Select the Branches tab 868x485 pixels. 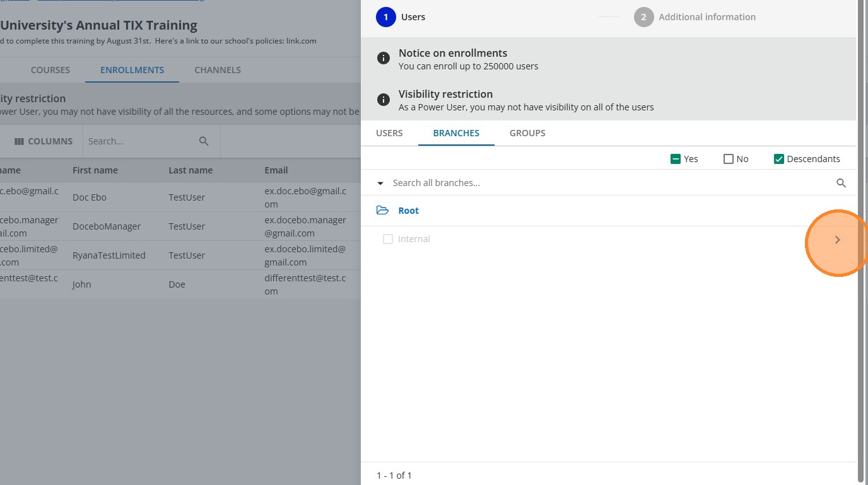(456, 133)
